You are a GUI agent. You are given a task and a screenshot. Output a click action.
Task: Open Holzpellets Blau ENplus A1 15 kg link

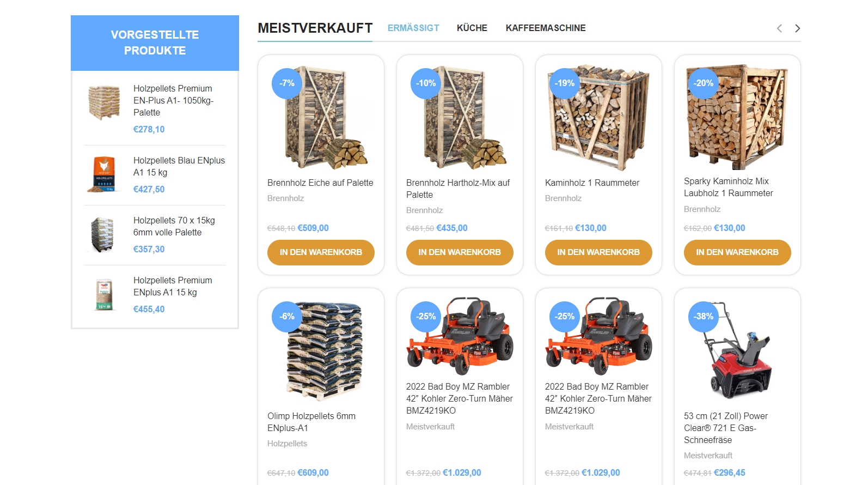(179, 166)
